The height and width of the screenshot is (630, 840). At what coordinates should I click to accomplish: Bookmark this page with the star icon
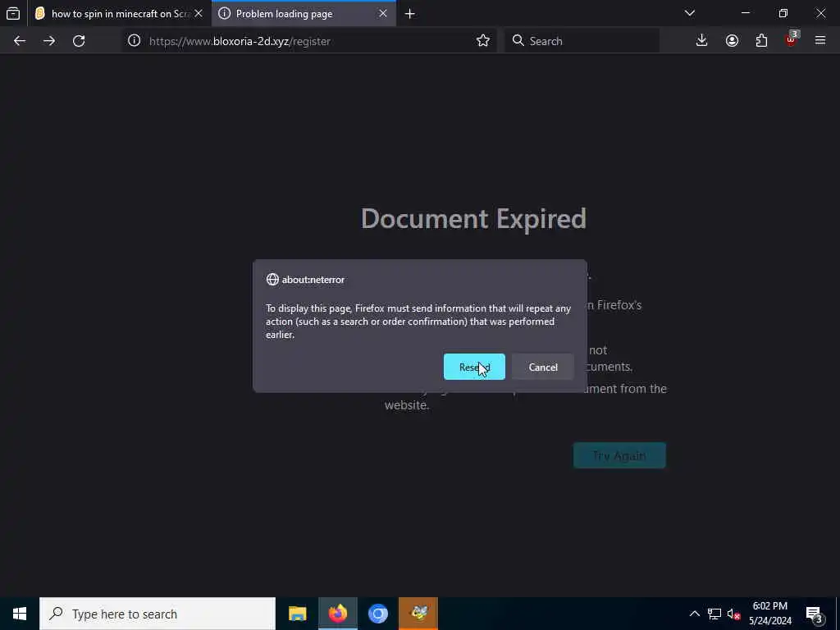pyautogui.click(x=482, y=41)
